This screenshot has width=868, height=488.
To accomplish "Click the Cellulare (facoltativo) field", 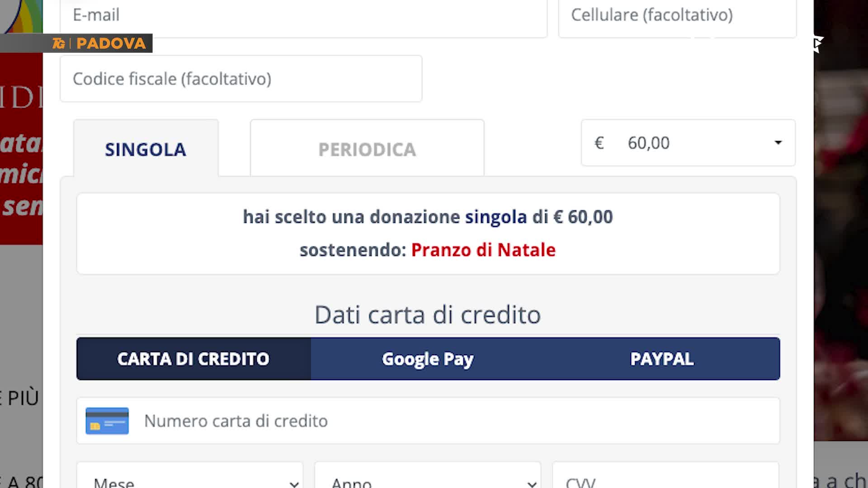I will (x=677, y=16).
